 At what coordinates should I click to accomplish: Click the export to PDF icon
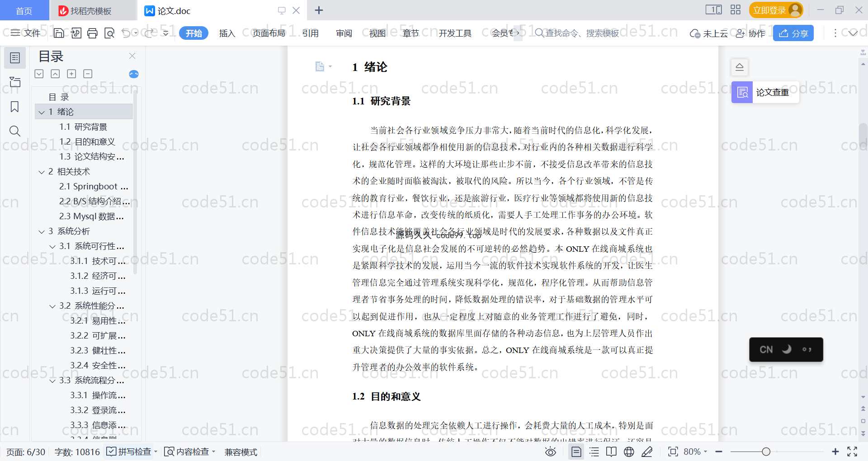pyautogui.click(x=76, y=33)
